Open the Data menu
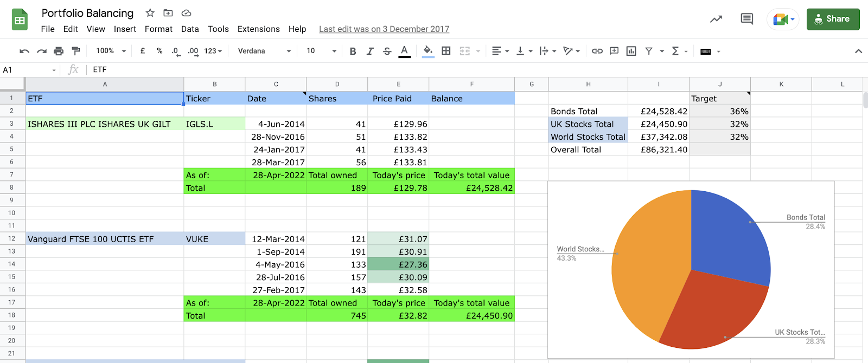The width and height of the screenshot is (868, 363). tap(190, 29)
